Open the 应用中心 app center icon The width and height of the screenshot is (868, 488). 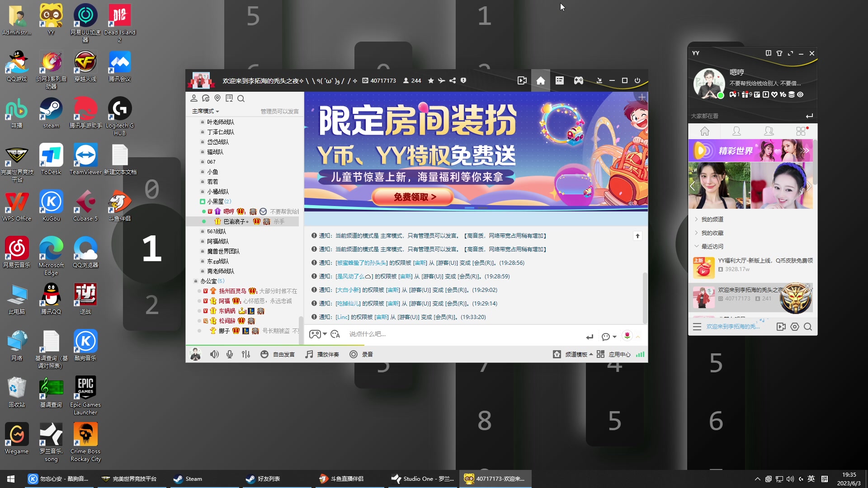coord(620,354)
